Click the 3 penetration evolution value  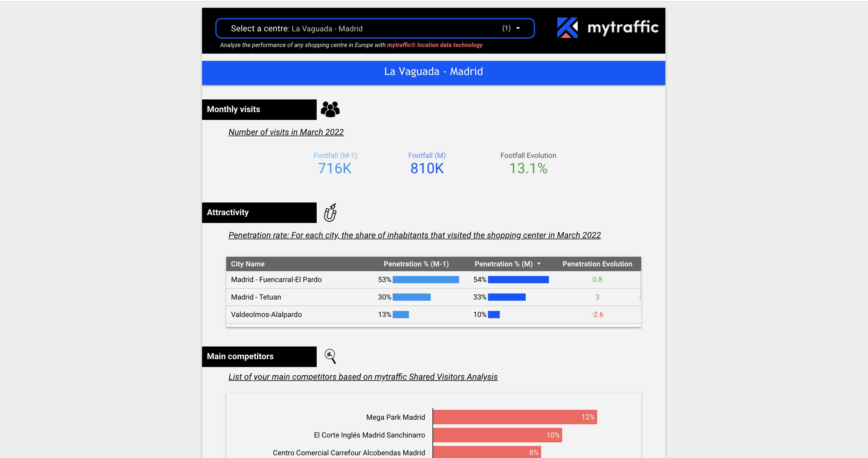(x=597, y=297)
